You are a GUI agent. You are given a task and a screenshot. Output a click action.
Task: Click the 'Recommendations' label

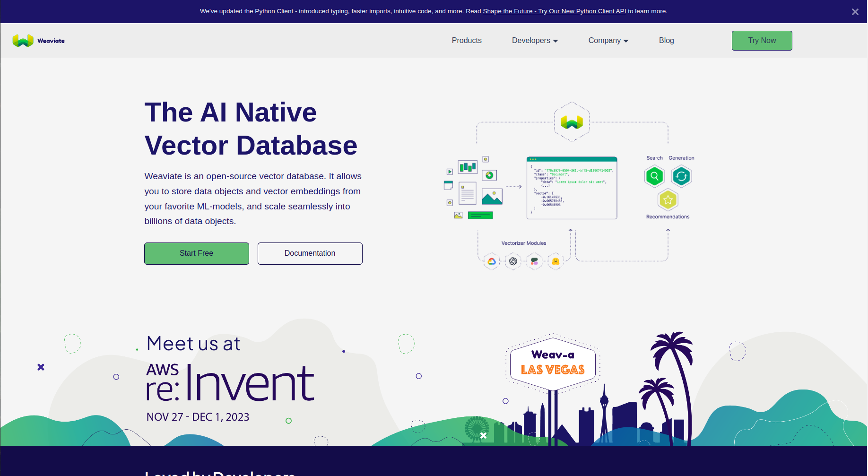(x=668, y=217)
